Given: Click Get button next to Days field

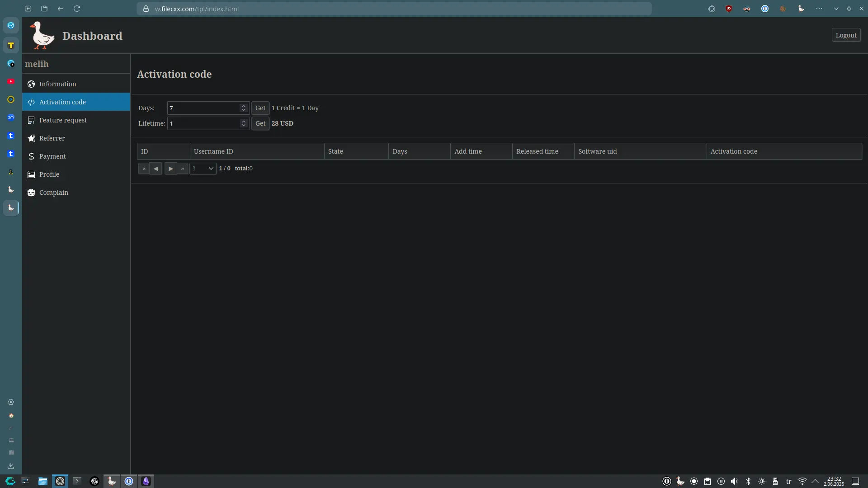Looking at the screenshot, I should (x=260, y=108).
